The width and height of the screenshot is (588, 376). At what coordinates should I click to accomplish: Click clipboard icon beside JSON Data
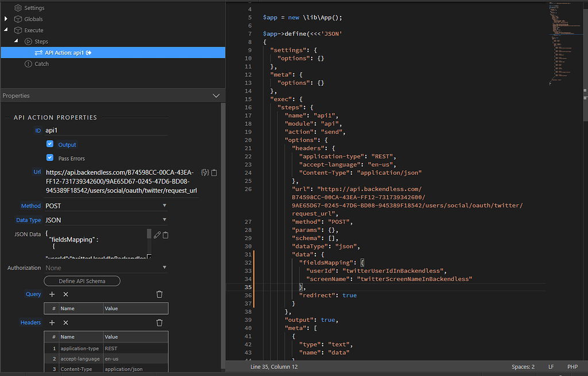(166, 235)
